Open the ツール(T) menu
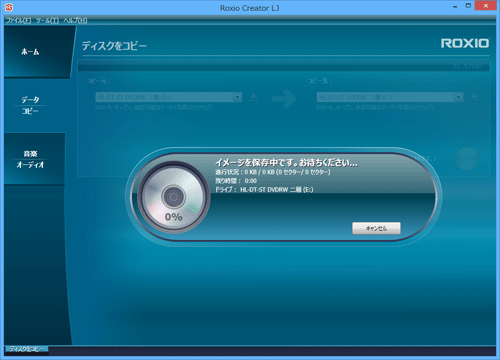This screenshot has height=360, width=500. [47, 21]
